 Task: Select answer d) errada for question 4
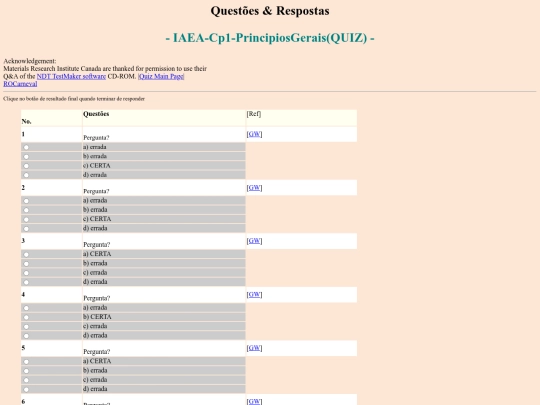pyautogui.click(x=26, y=336)
